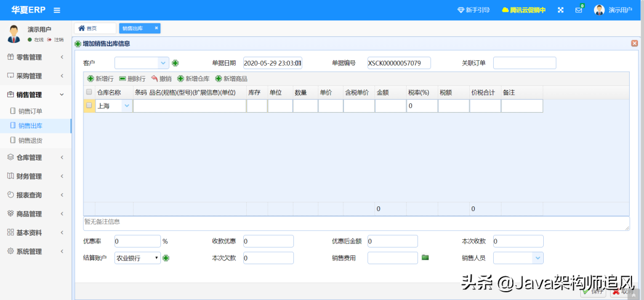644x300 pixels.
Task: Click the 本次收款 field
Action: click(x=518, y=241)
